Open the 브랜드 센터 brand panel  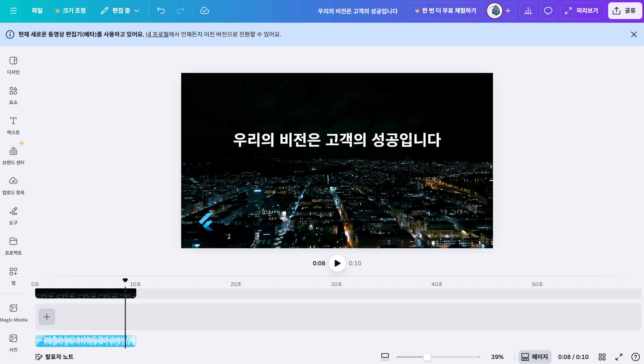click(13, 155)
